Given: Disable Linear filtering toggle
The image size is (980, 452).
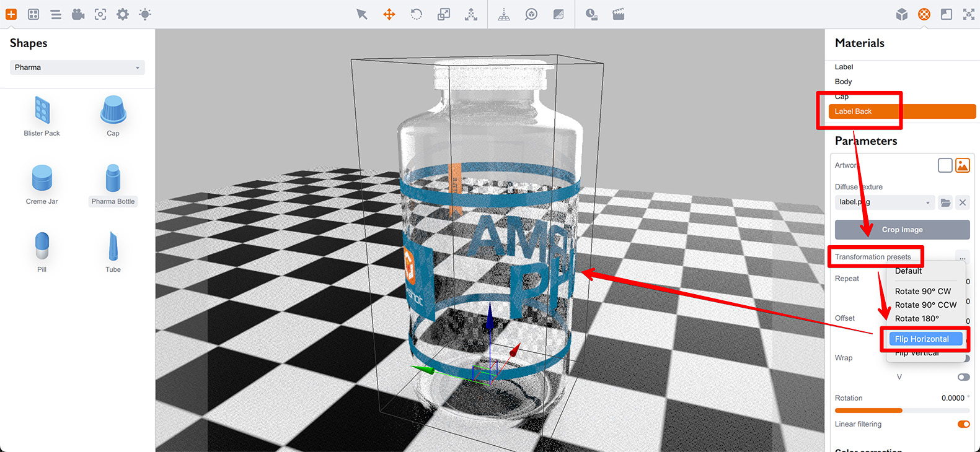Looking at the screenshot, I should tap(963, 424).
